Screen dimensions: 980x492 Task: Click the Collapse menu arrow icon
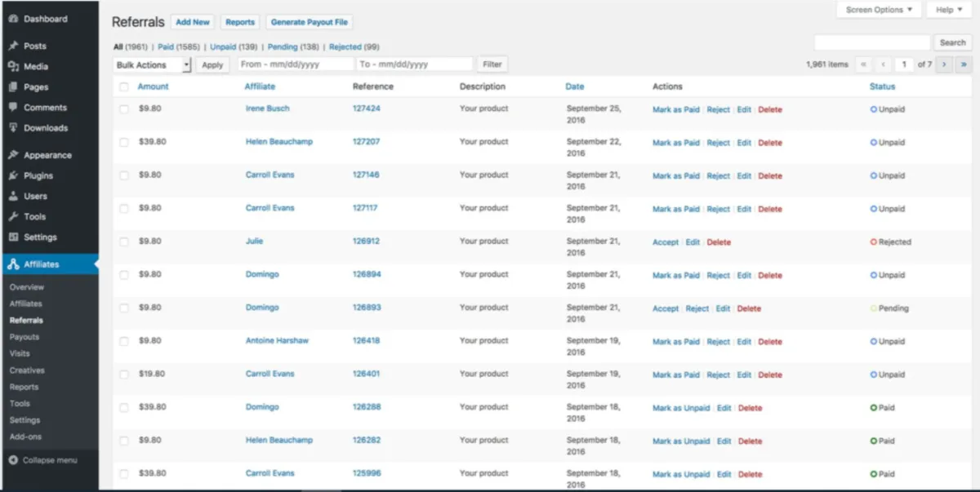13,460
